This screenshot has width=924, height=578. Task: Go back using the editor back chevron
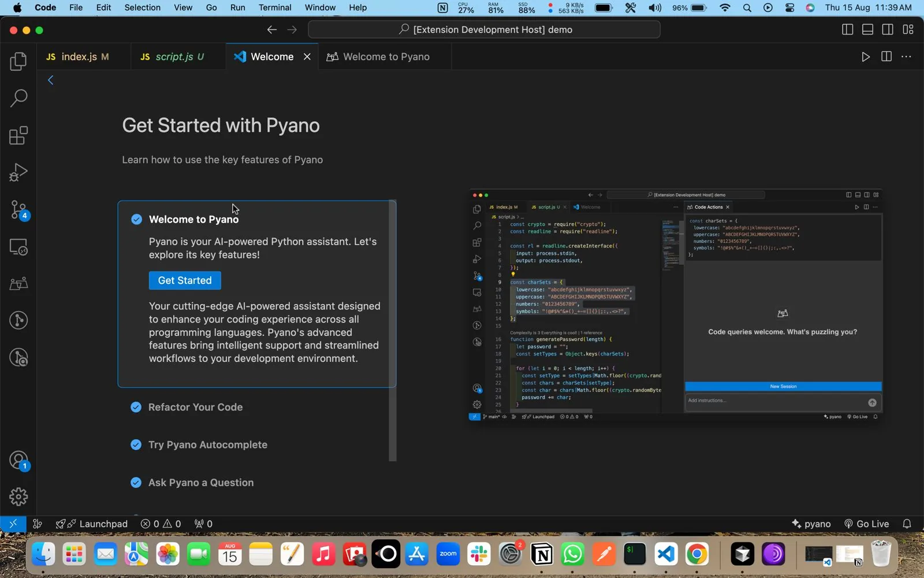pyautogui.click(x=51, y=80)
